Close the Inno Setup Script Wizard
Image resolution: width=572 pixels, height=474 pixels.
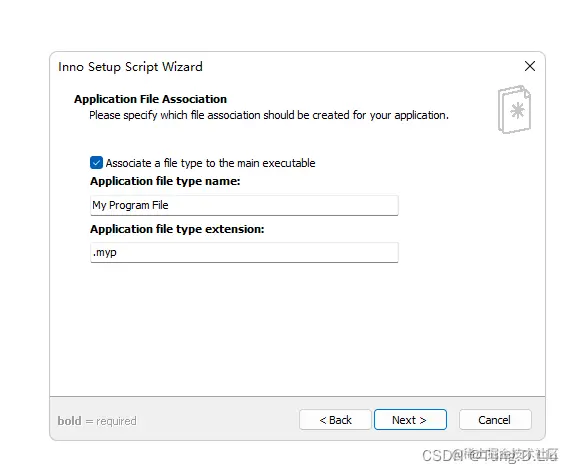point(530,66)
